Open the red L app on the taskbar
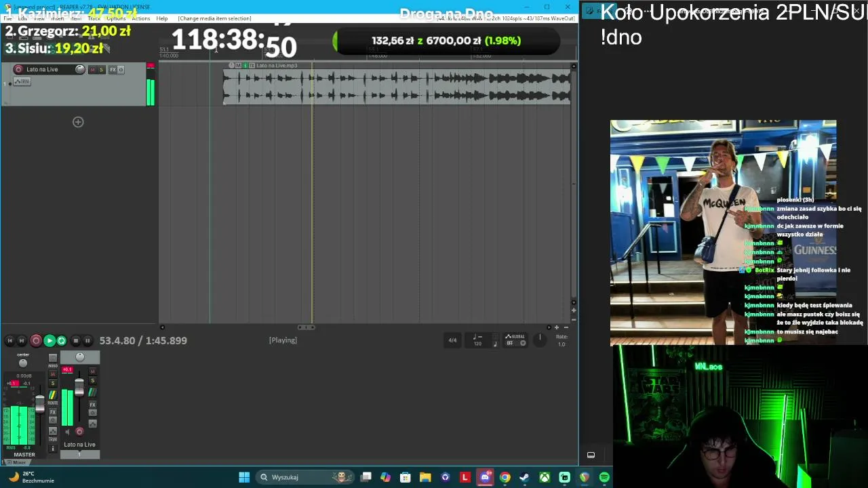 pyautogui.click(x=465, y=477)
